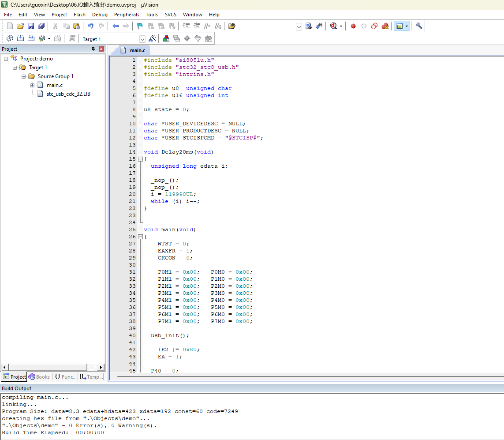Select stc_usb_cdc_32.LIB in the project tree
The width and height of the screenshot is (504, 440).
point(68,94)
